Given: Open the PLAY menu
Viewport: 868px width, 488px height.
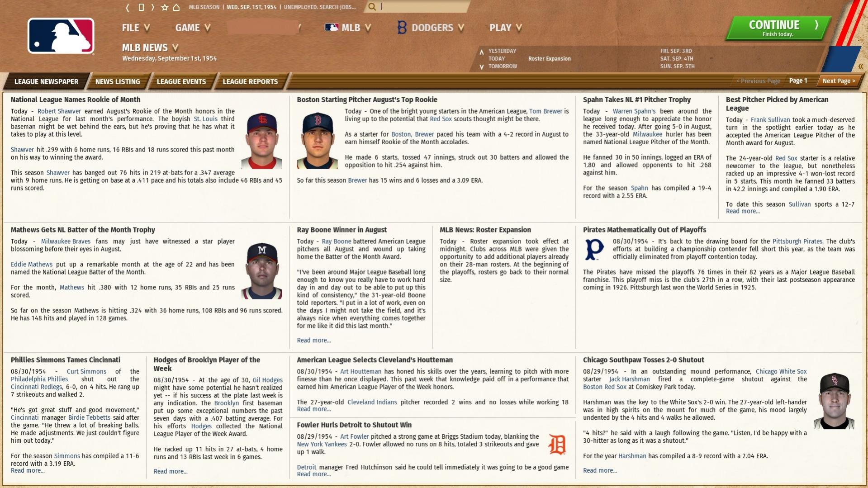Looking at the screenshot, I should click(506, 28).
